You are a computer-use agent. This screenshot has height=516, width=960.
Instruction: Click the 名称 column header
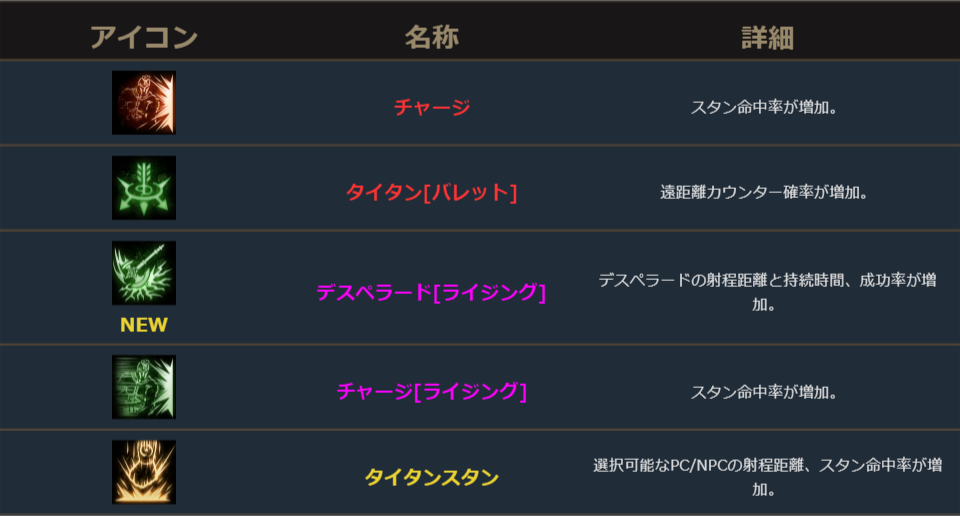431,38
